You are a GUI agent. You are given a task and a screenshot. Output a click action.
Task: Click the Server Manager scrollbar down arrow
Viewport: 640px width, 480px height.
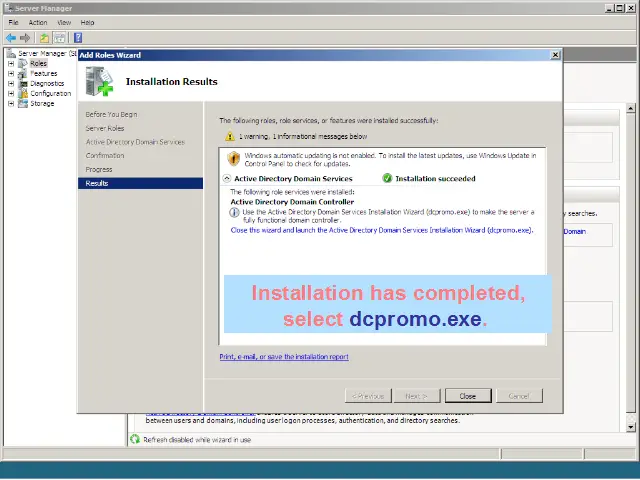coord(631,427)
